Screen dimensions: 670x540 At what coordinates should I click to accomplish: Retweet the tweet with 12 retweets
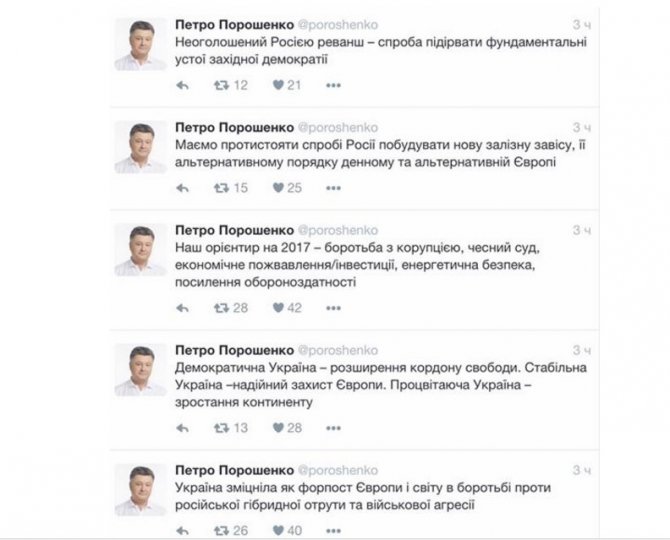(221, 85)
